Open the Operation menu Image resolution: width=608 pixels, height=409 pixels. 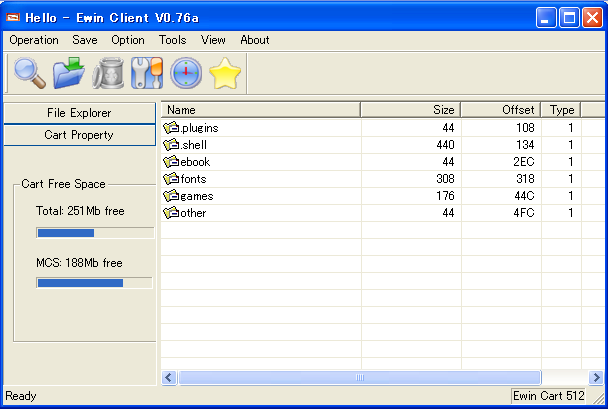[34, 40]
